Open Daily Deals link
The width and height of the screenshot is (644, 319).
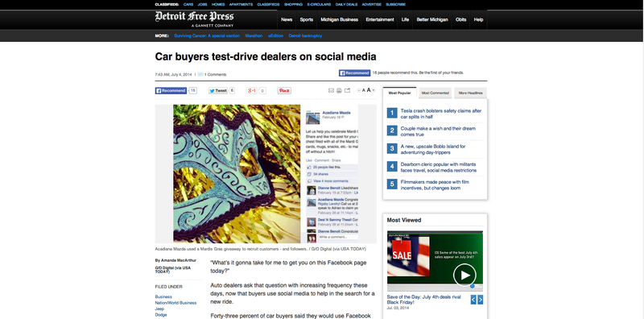click(347, 5)
